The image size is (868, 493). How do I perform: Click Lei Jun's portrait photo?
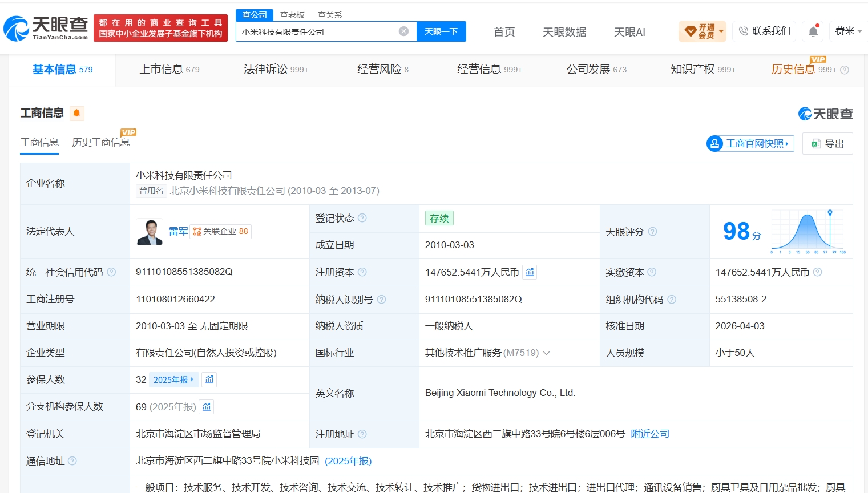(150, 232)
